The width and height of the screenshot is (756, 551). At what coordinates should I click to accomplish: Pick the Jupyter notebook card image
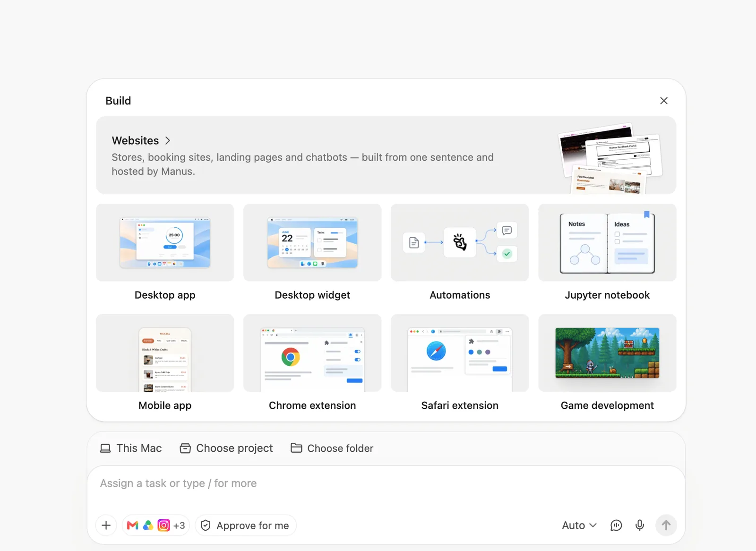click(607, 242)
